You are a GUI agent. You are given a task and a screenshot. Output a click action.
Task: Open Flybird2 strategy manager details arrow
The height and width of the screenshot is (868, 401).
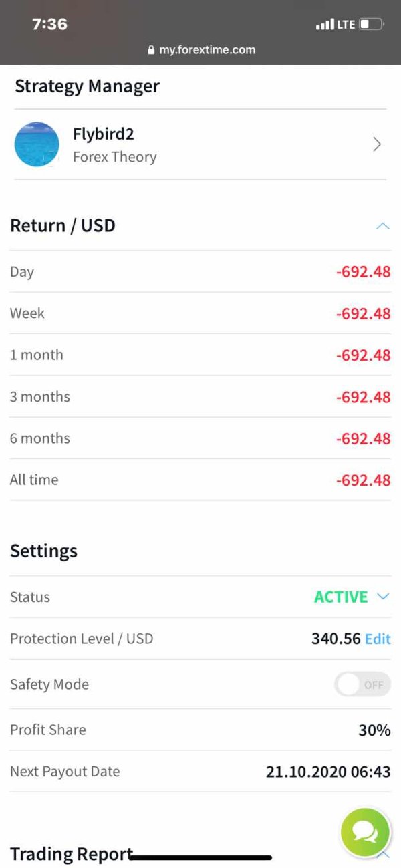[377, 144]
